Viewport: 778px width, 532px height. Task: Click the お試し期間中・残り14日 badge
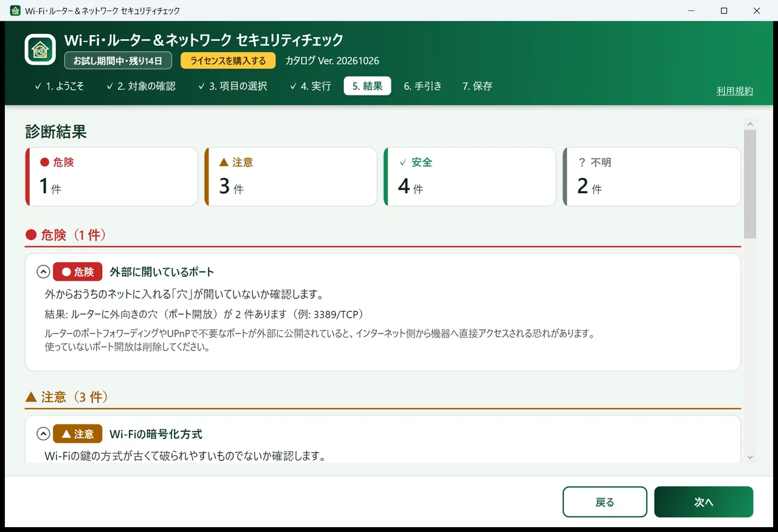118,61
